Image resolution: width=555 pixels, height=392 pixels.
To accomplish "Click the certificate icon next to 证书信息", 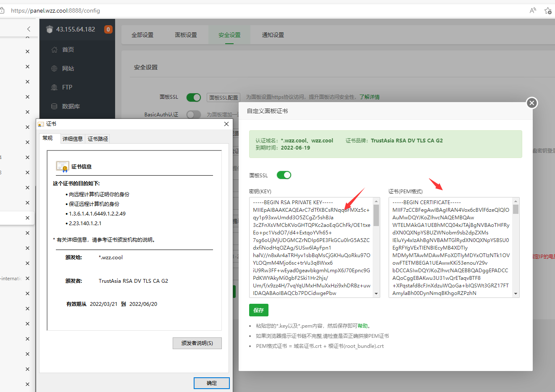I will click(x=63, y=167).
